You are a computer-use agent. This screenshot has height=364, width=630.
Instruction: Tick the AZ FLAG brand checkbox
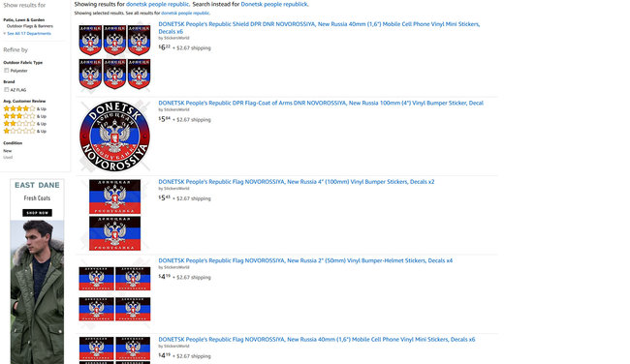click(x=7, y=89)
